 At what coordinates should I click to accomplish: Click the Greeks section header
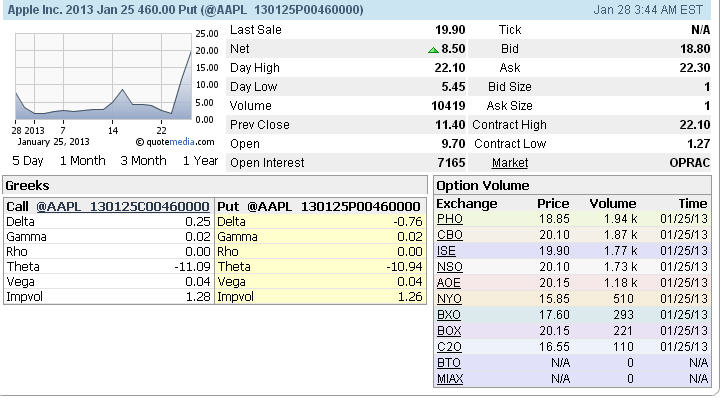pyautogui.click(x=215, y=185)
